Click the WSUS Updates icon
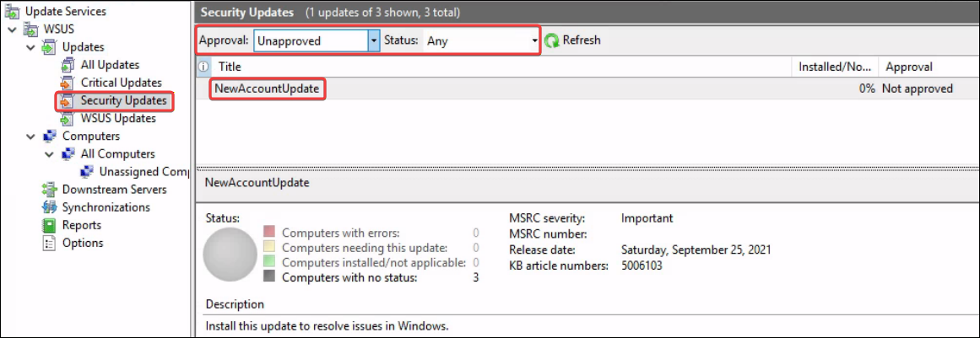This screenshot has width=980, height=338. pos(68,119)
